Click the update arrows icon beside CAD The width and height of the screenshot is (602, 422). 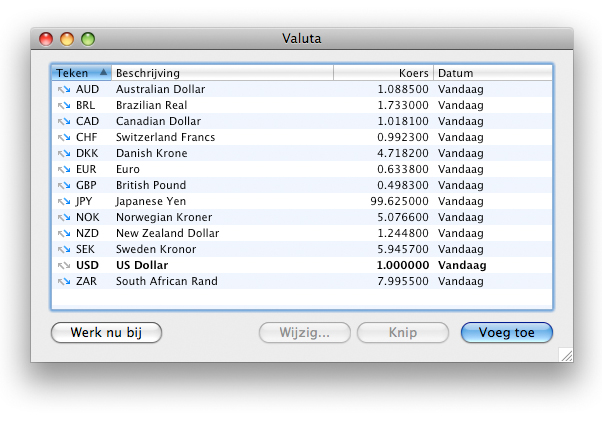point(64,121)
